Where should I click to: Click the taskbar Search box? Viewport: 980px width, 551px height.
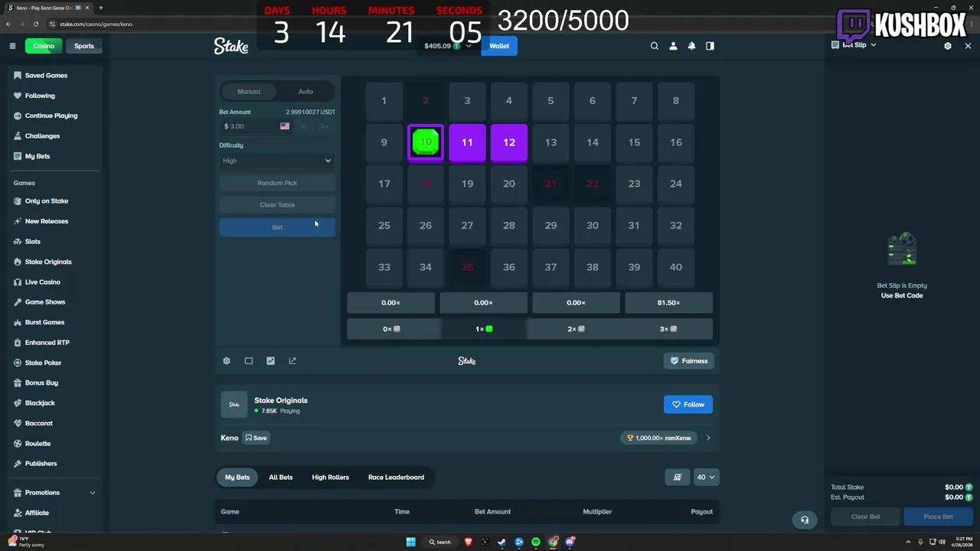441,542
